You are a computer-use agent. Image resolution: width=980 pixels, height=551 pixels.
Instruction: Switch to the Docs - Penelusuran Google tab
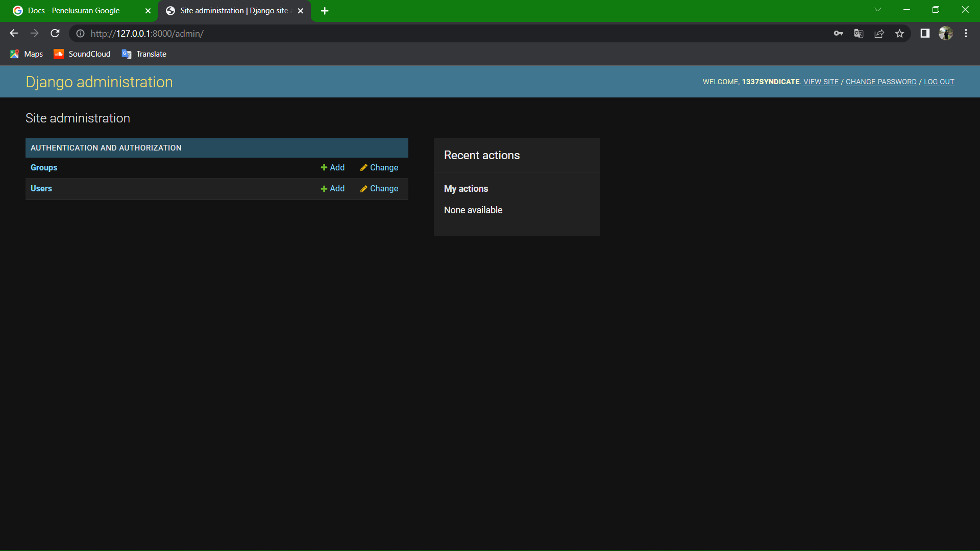[74, 11]
